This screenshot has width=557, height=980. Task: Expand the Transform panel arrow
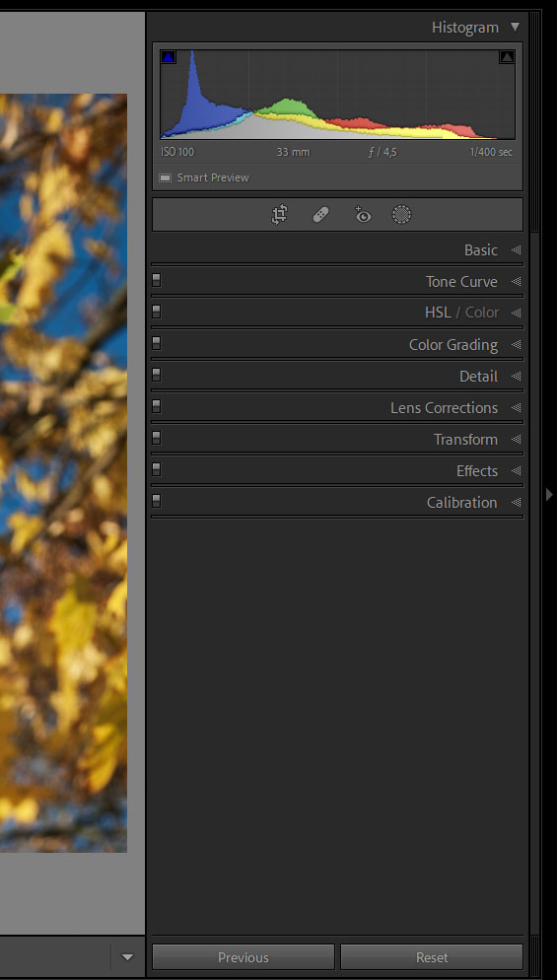click(x=516, y=440)
